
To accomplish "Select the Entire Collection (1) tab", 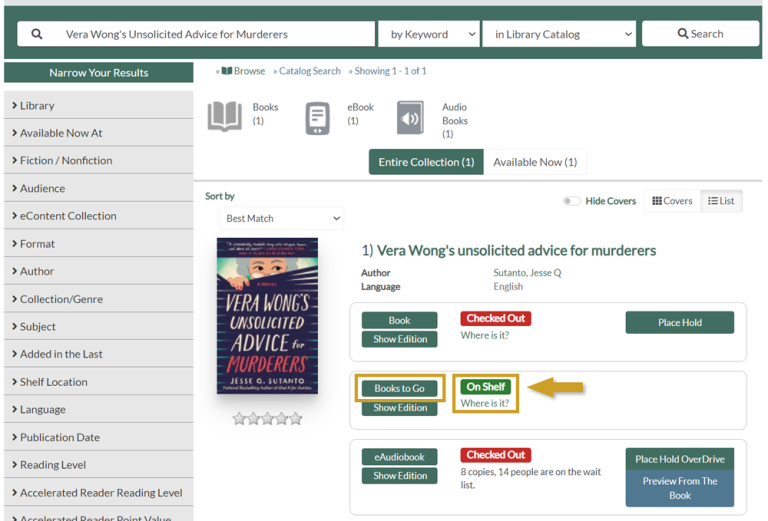I will tap(426, 162).
